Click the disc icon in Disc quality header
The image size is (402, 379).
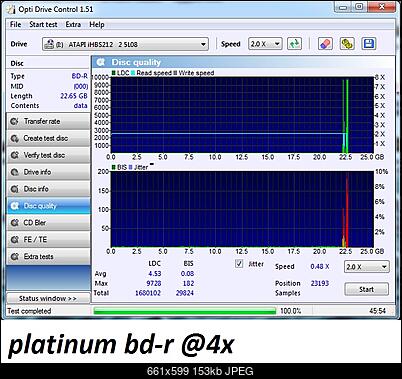pos(100,62)
